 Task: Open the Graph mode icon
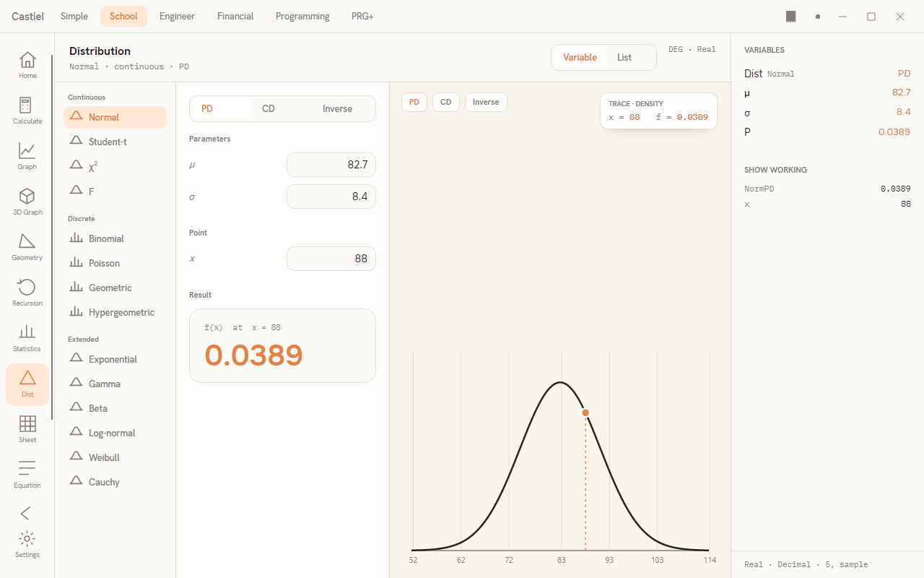coord(27,156)
